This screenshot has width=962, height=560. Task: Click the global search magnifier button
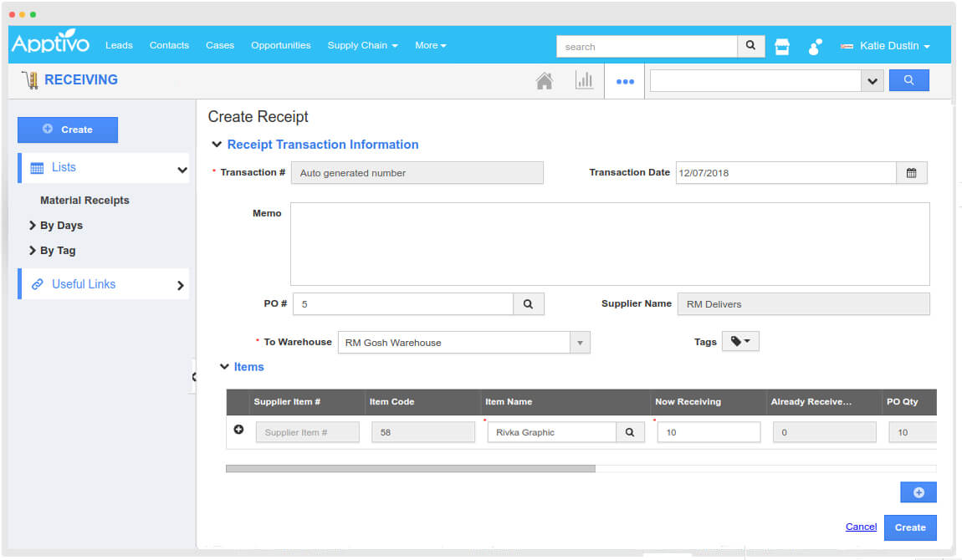pos(750,46)
